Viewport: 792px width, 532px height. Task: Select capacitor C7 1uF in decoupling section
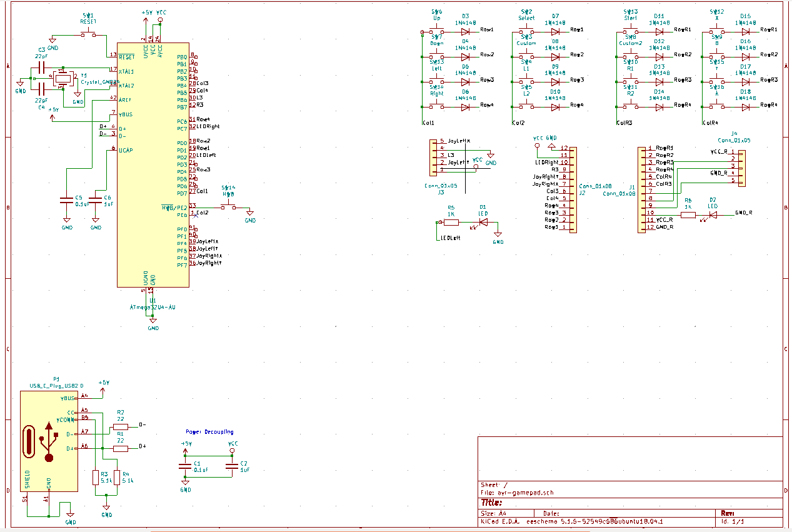(x=232, y=466)
